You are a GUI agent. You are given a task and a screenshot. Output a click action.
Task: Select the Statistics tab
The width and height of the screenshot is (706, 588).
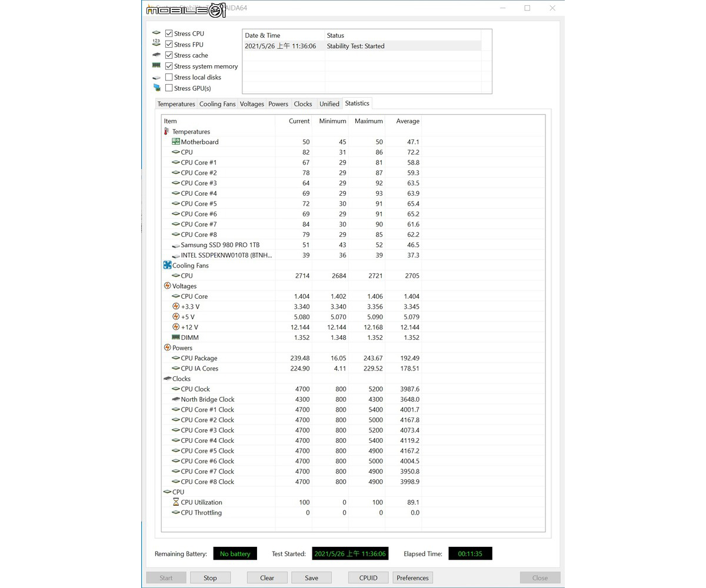(357, 103)
